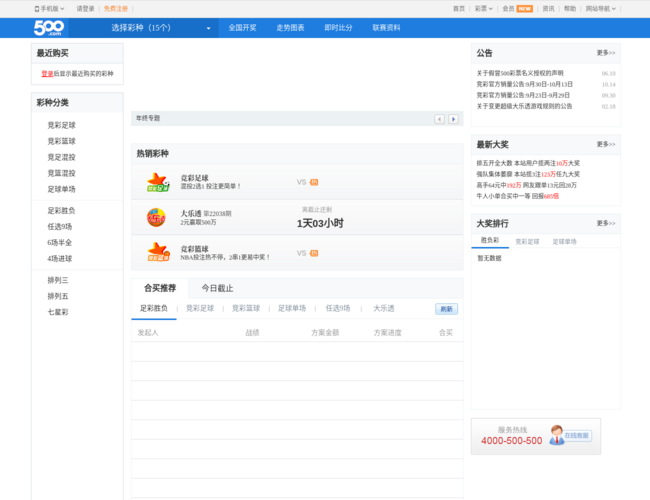Select the 足球单场 tab in 大奖排行
Viewport: 650px width, 500px height.
pyautogui.click(x=565, y=242)
